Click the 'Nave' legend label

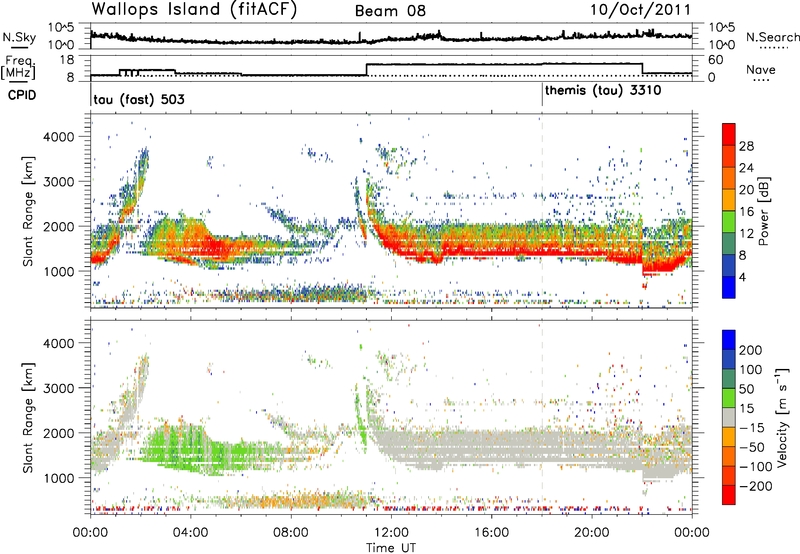[x=761, y=70]
